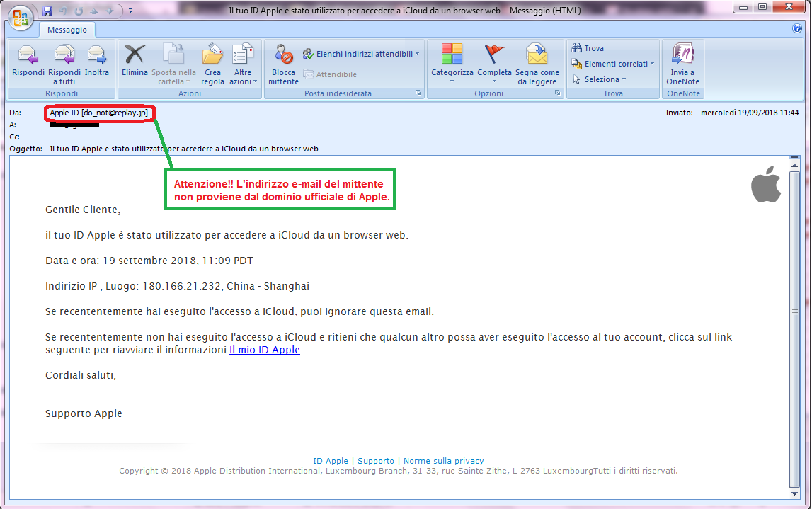Open the Altre azioni menu
The width and height of the screenshot is (812, 509).
tap(243, 64)
